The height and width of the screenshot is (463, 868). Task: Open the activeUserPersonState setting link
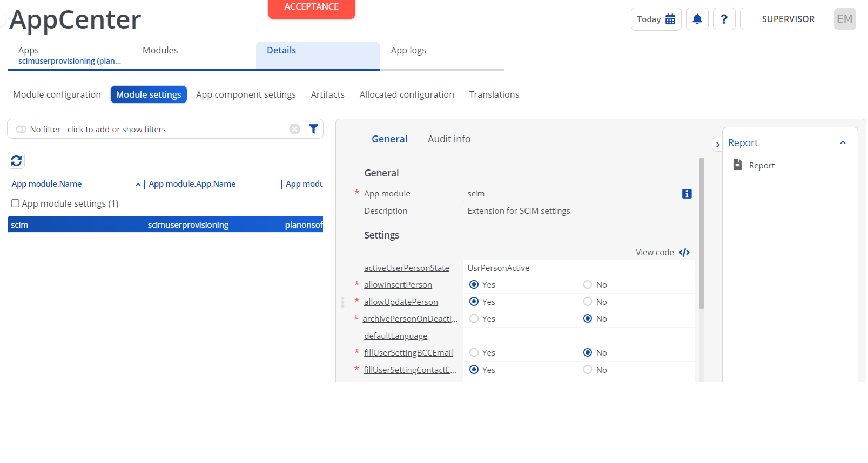click(407, 268)
